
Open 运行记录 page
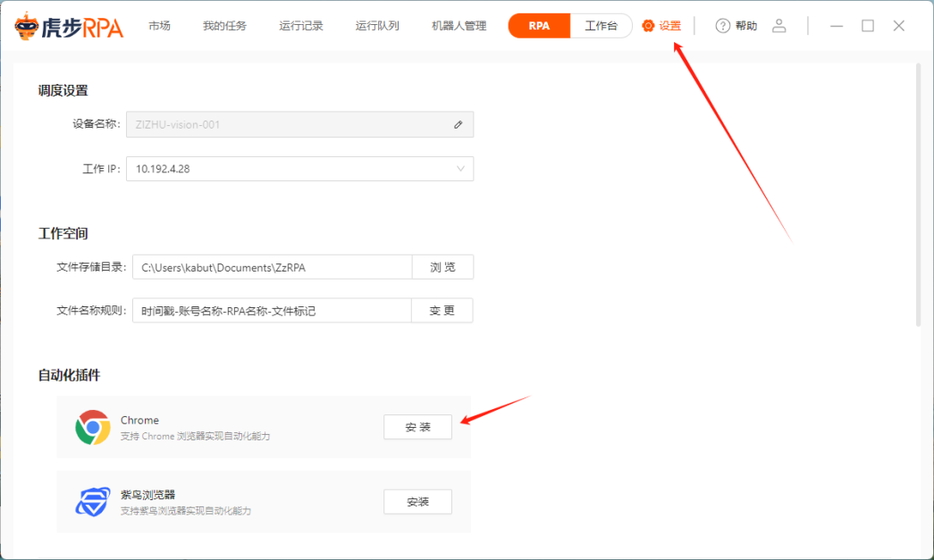point(301,26)
